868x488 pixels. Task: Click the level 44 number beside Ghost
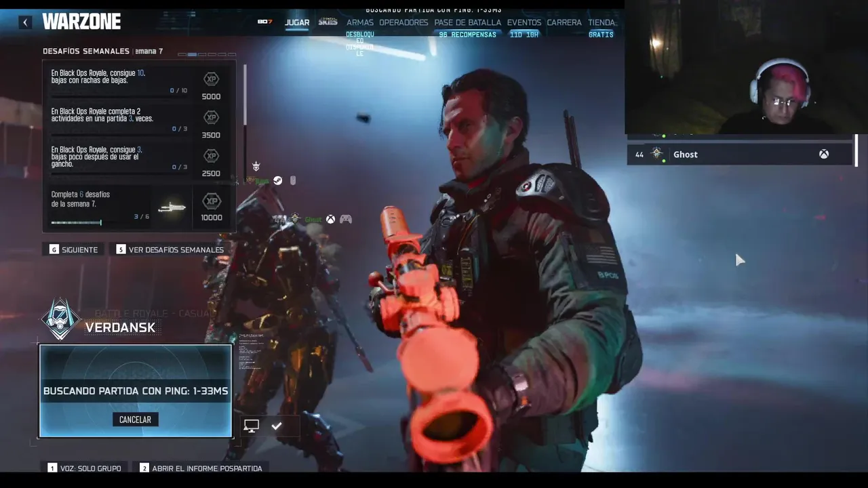tap(639, 155)
